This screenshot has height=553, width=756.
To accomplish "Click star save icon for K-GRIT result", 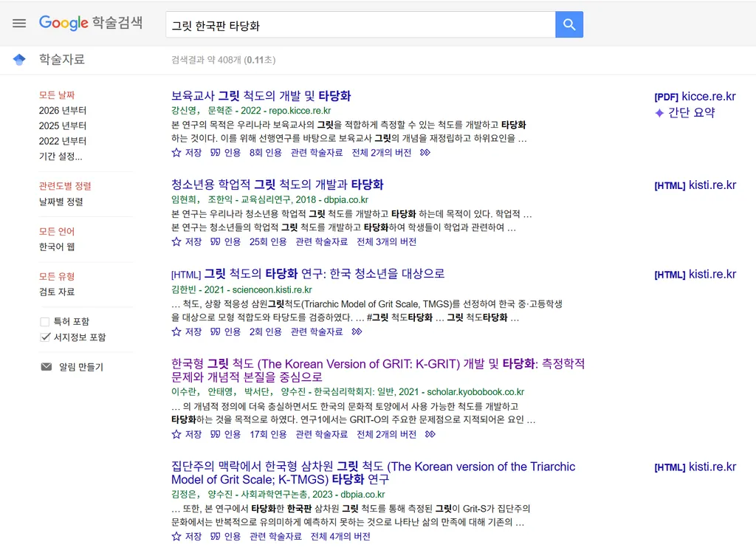I will (x=176, y=434).
